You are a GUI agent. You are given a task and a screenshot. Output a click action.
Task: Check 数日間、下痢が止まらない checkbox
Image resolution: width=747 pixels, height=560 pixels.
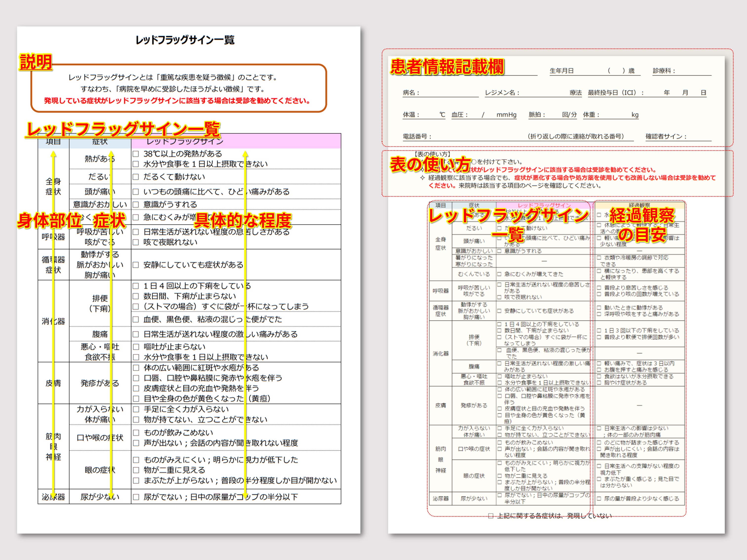(136, 296)
